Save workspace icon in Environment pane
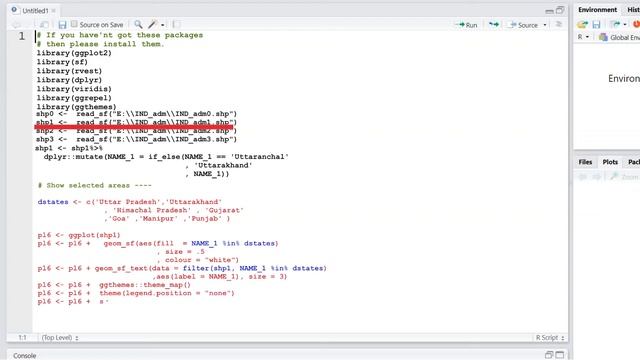 [596, 24]
